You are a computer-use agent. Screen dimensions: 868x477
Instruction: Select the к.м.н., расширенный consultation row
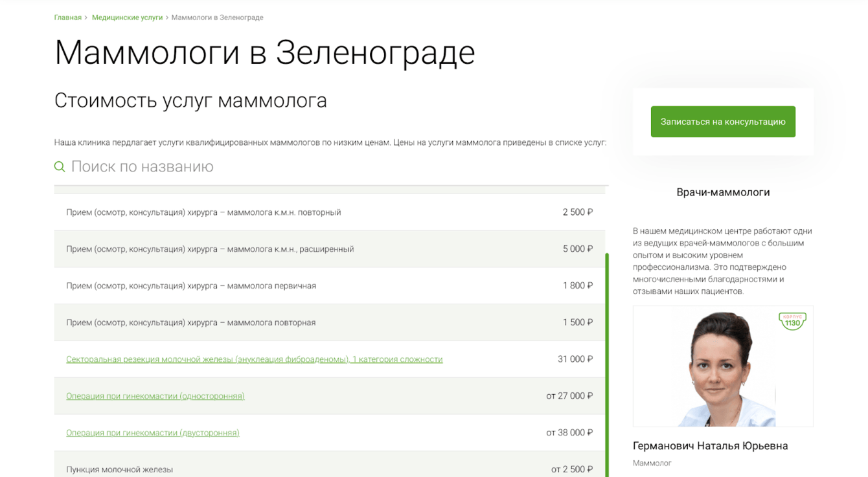[x=210, y=249]
